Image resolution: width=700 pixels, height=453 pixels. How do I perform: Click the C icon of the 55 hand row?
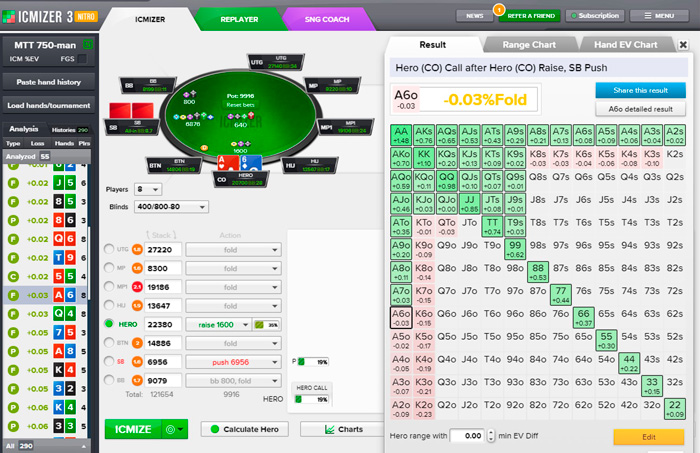13,277
